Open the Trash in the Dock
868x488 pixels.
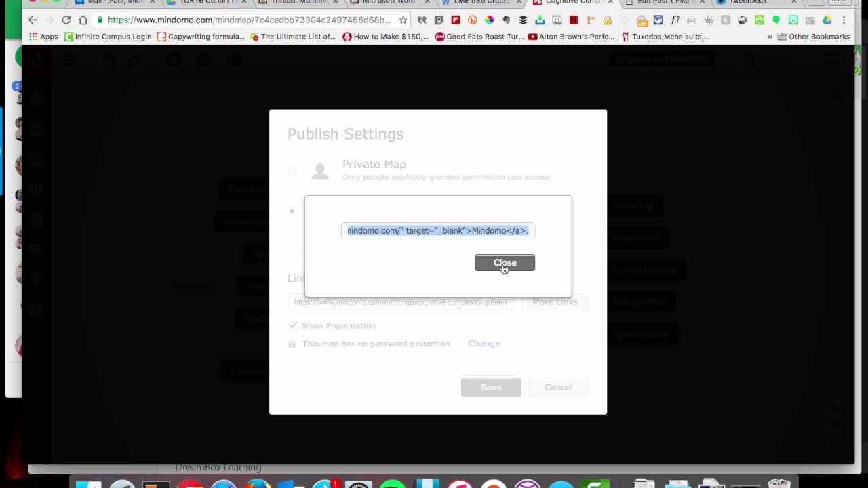(x=779, y=483)
